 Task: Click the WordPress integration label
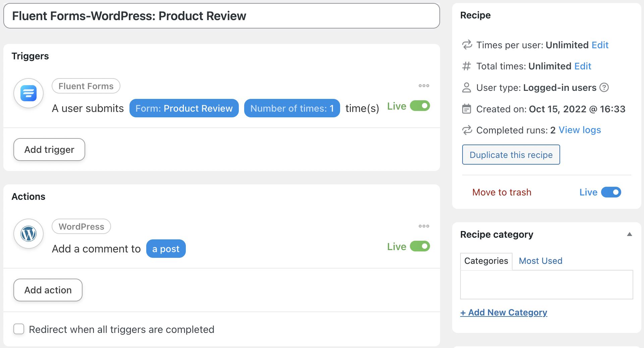click(82, 227)
